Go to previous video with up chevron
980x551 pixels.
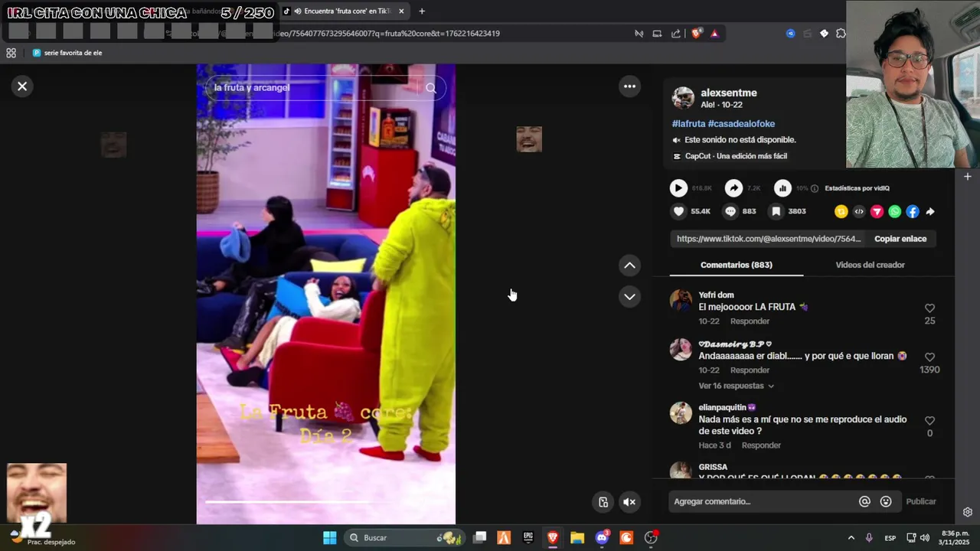[629, 266]
